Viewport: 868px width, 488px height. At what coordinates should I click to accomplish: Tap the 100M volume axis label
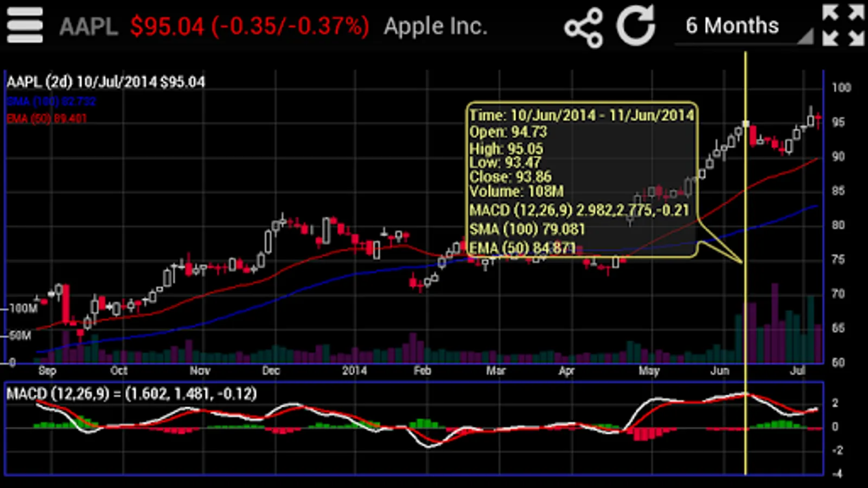(x=23, y=309)
